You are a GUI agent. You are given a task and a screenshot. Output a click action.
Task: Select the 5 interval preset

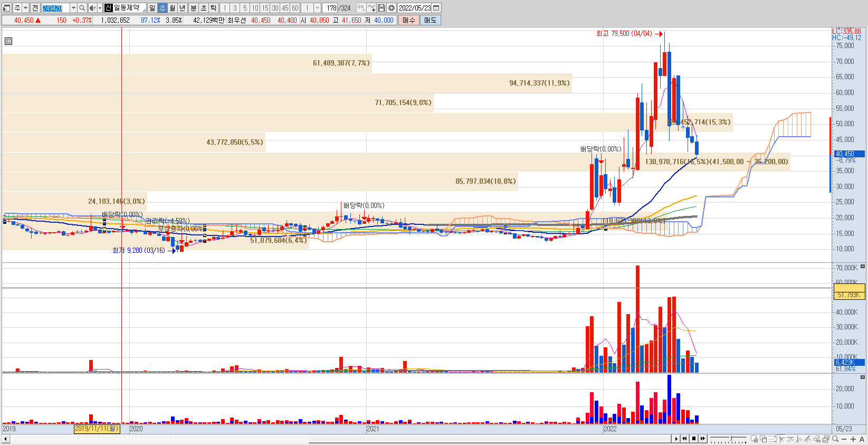click(x=245, y=8)
